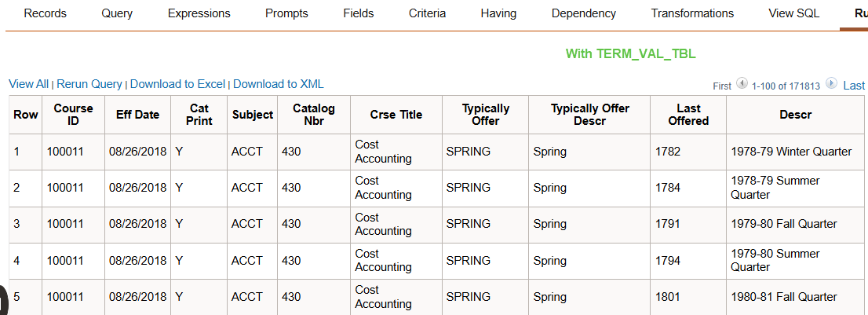Viewport: 868px width, 315px height.
Task: Download results to Excel
Action: [177, 84]
